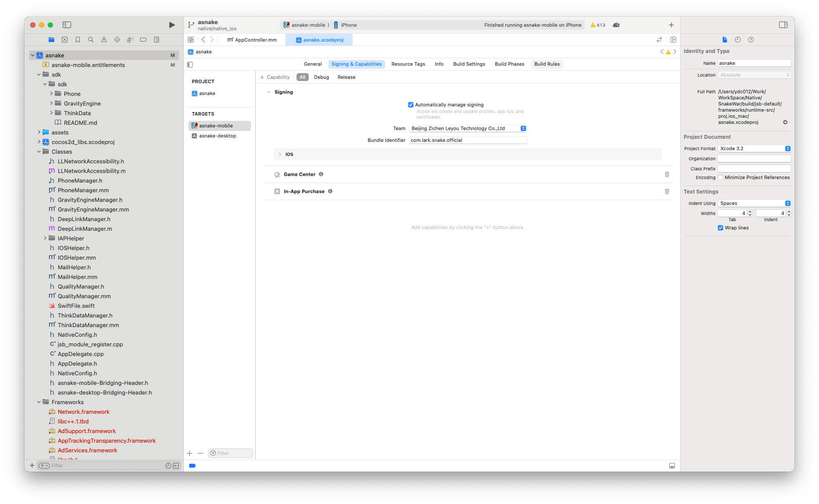Image resolution: width=819 pixels, height=504 pixels.
Task: Click the Organization text field
Action: pyautogui.click(x=754, y=159)
